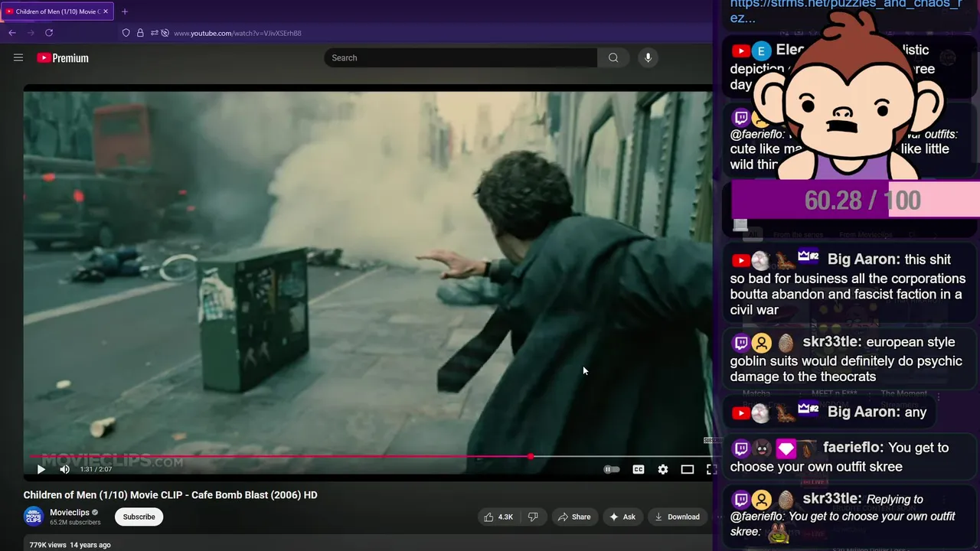View site security padlock info
The height and width of the screenshot is (551, 980).
click(x=140, y=33)
